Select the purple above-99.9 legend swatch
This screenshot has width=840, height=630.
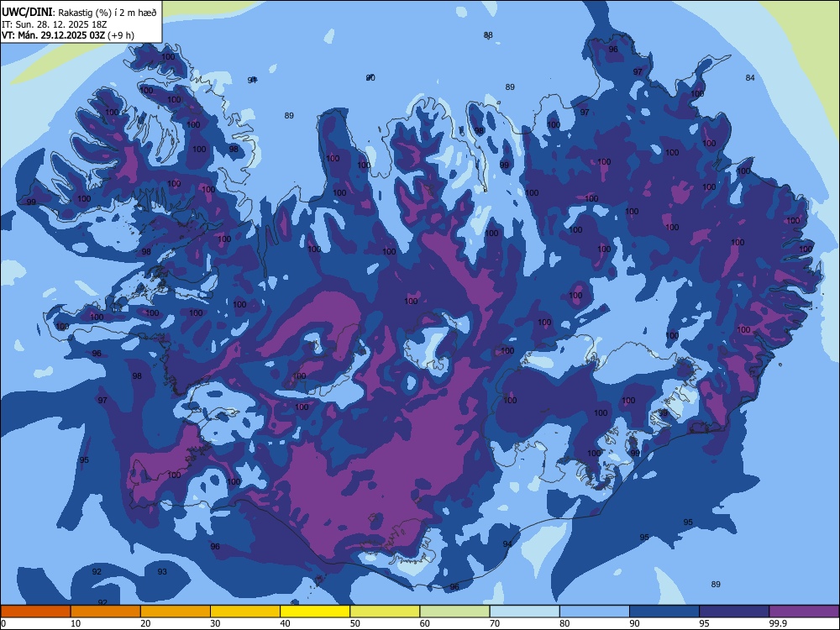804,612
